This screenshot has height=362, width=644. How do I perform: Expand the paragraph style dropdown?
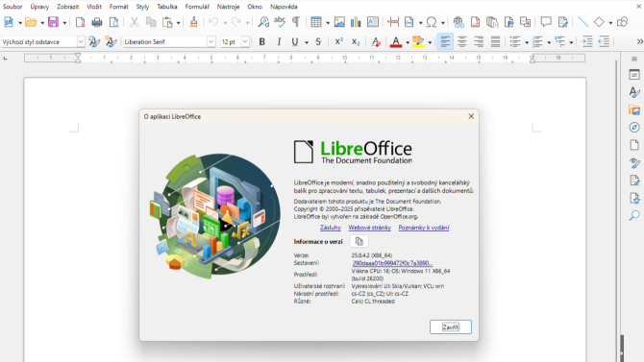pos(81,42)
